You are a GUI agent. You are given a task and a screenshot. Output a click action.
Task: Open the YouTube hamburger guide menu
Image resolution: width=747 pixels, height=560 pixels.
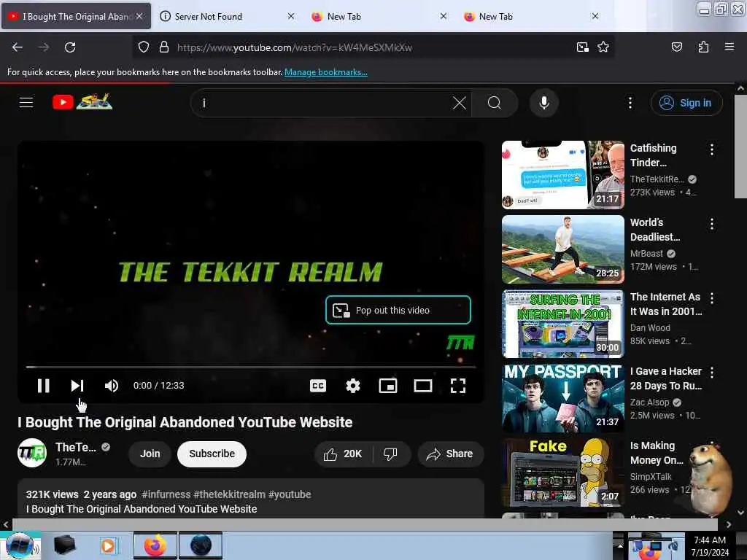26,102
